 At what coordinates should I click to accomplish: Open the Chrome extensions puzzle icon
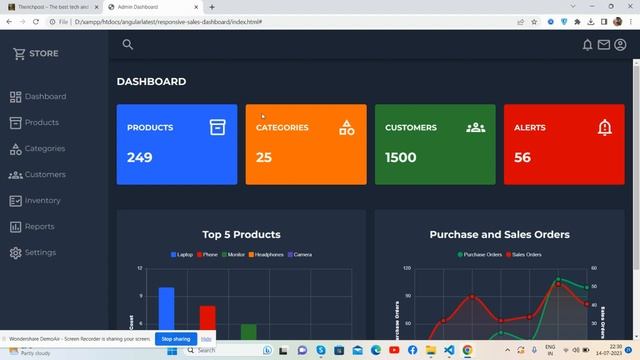pos(577,22)
